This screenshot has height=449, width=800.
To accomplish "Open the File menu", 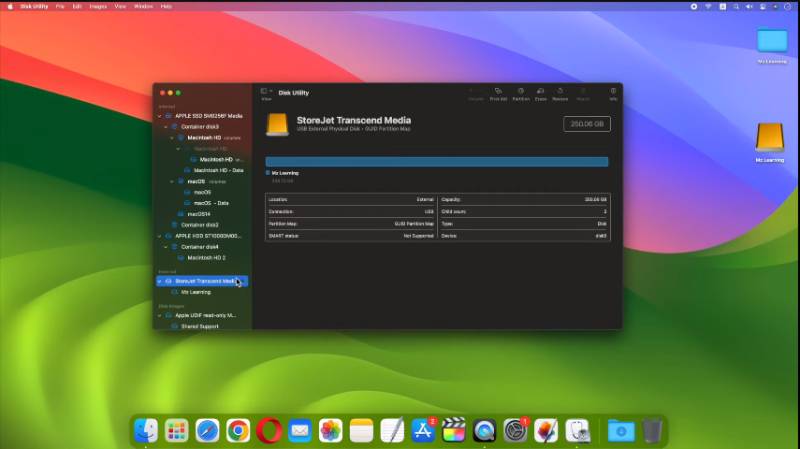I will (61, 6).
